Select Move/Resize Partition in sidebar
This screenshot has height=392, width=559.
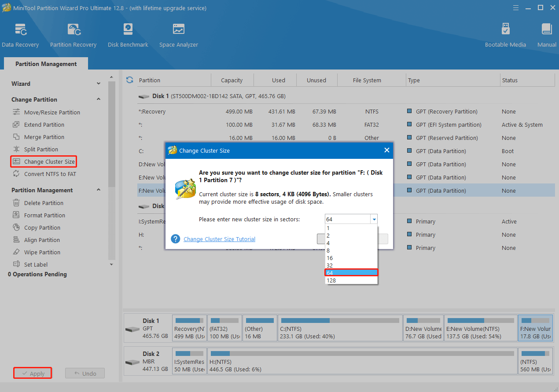pos(52,112)
